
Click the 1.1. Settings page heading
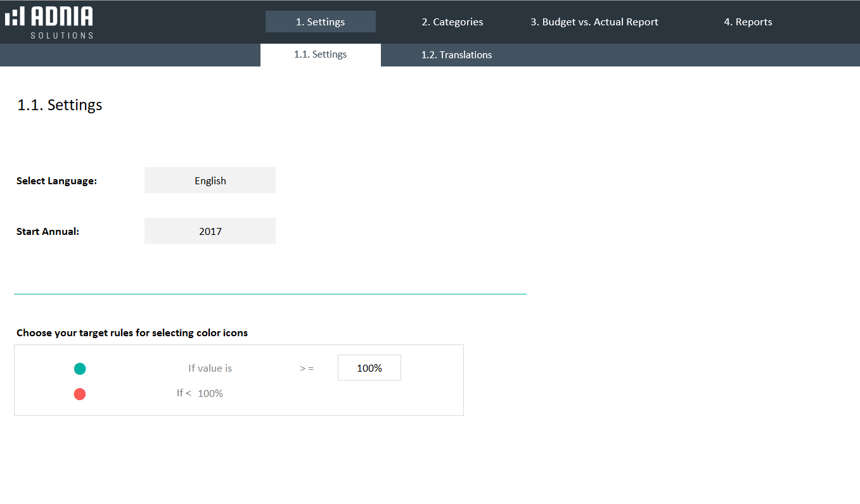pyautogui.click(x=60, y=105)
